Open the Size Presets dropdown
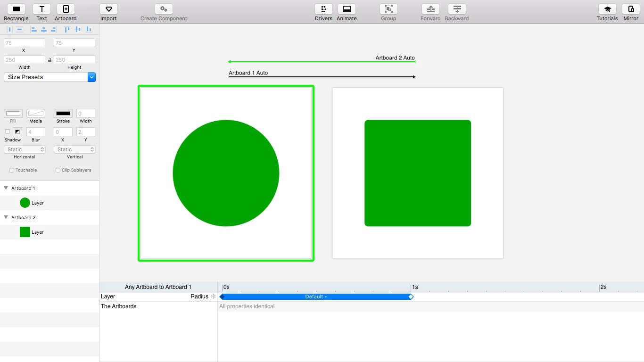This screenshot has width=644, height=362. [50, 77]
